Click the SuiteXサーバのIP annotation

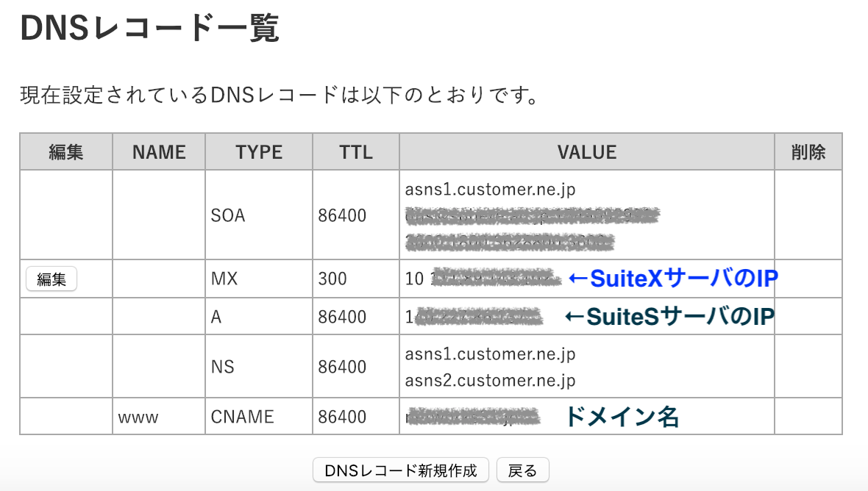tap(674, 278)
